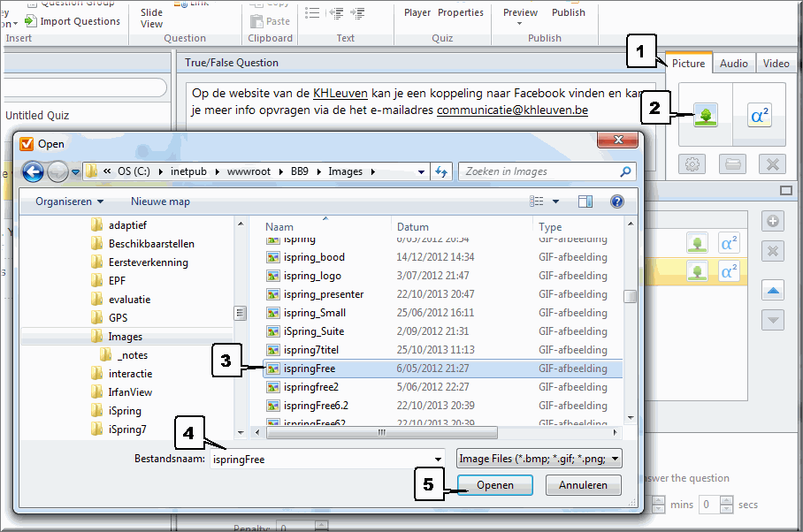Expand the OS (C:) breadcrumb arrow
Image resolution: width=803 pixels, height=532 pixels.
pos(160,171)
